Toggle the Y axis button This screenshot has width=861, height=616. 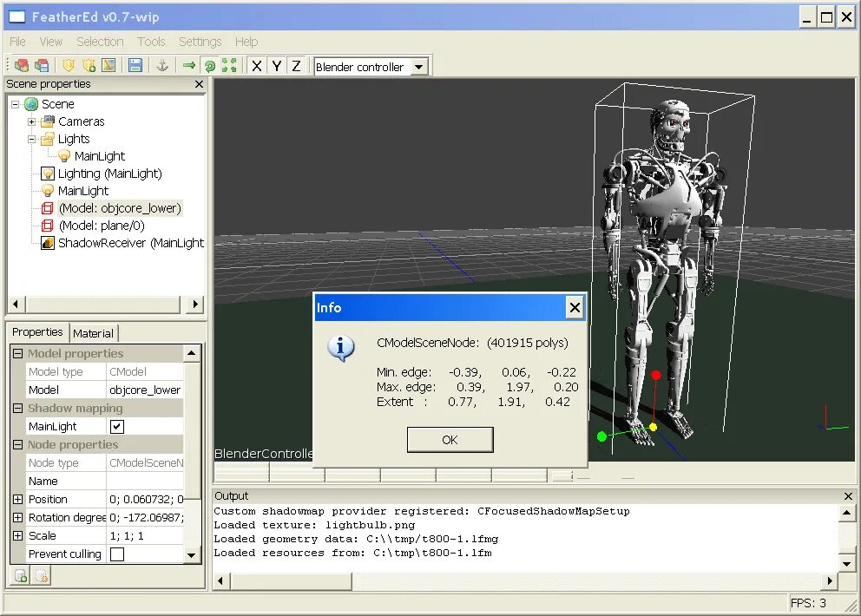point(277,67)
